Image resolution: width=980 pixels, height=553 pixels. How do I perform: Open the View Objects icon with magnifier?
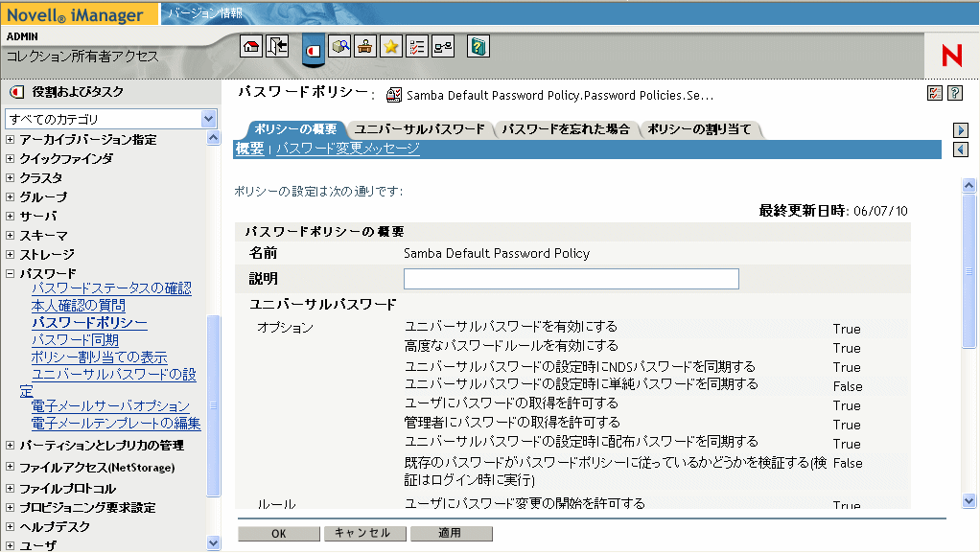(340, 46)
